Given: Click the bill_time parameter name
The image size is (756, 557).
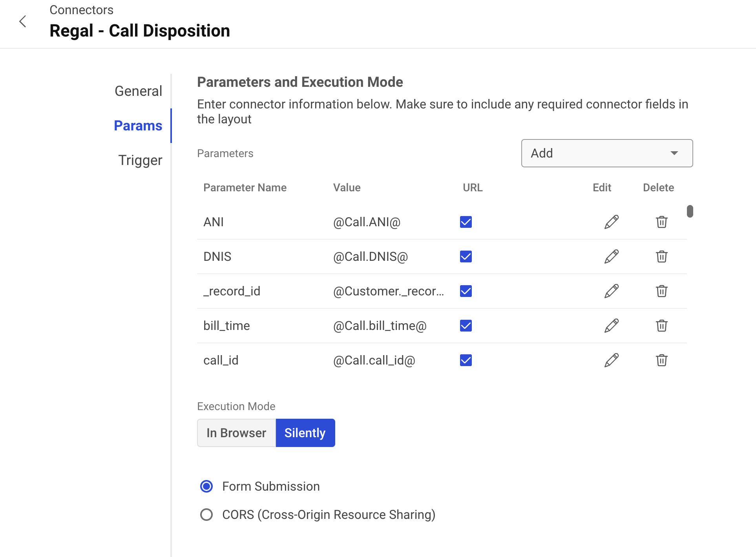Looking at the screenshot, I should tap(226, 326).
